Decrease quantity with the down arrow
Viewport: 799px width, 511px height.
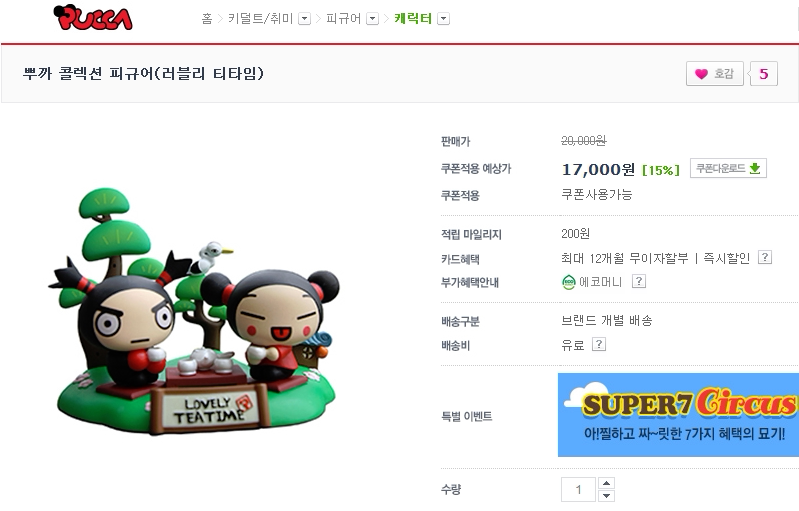tap(606, 495)
